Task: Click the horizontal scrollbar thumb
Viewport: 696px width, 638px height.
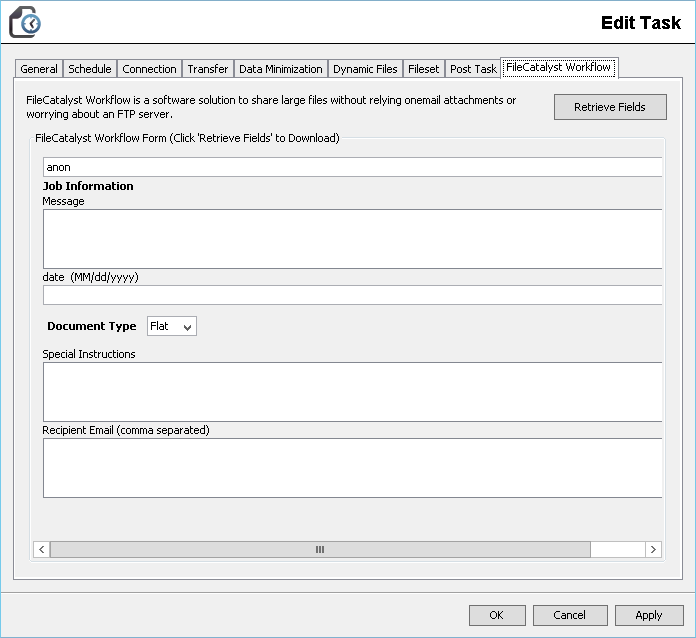Action: click(320, 549)
